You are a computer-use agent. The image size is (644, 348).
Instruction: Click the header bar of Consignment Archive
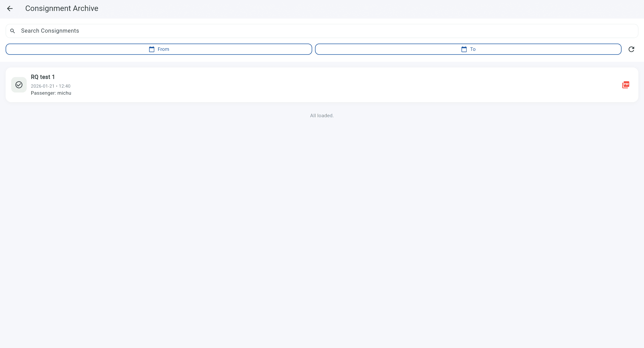(x=322, y=8)
